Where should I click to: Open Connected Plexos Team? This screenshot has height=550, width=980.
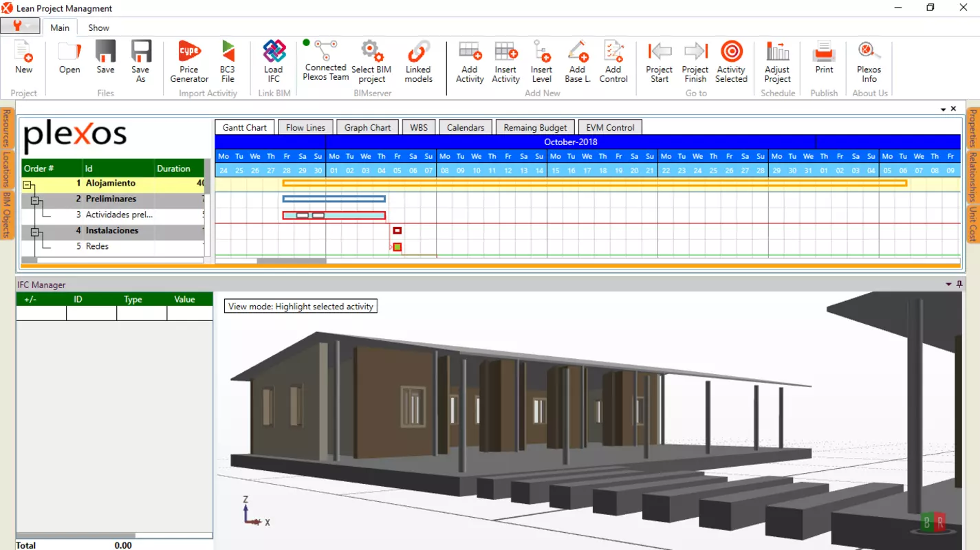tap(325, 60)
